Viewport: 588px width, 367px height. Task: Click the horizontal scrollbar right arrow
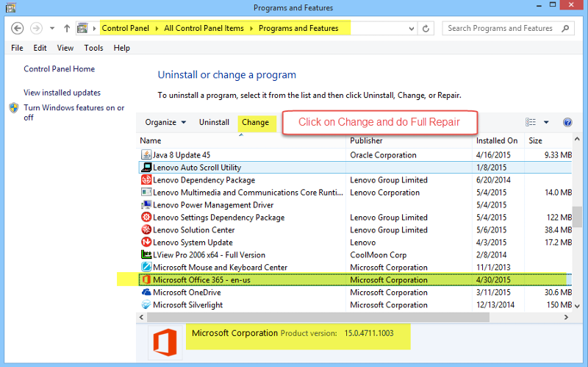[x=566, y=318]
